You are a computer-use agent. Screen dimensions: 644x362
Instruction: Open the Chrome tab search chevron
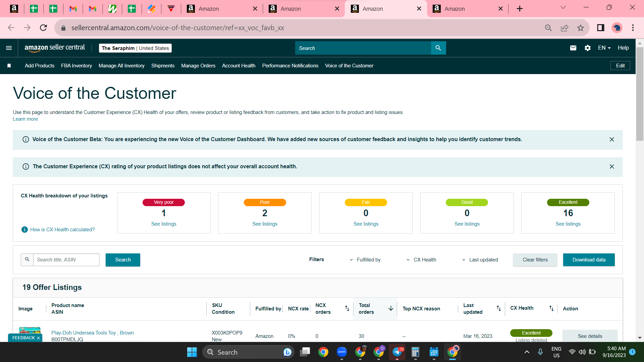click(563, 7)
